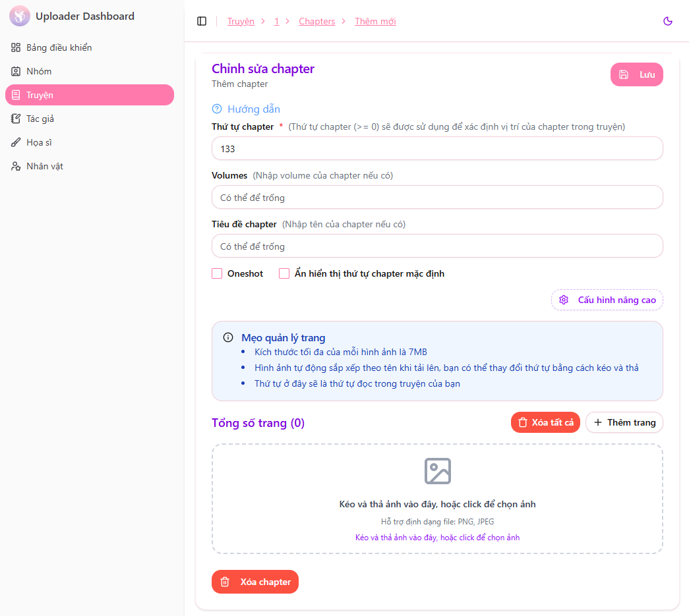Image resolution: width=689 pixels, height=616 pixels.
Task: Navigate to Chapters breadcrumb link
Action: 316,21
